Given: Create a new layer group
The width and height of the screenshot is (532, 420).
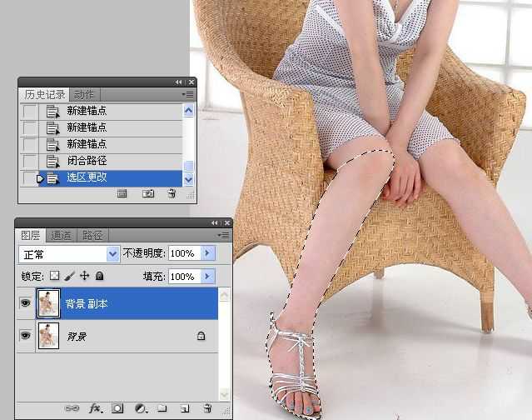Looking at the screenshot, I should pos(162,408).
